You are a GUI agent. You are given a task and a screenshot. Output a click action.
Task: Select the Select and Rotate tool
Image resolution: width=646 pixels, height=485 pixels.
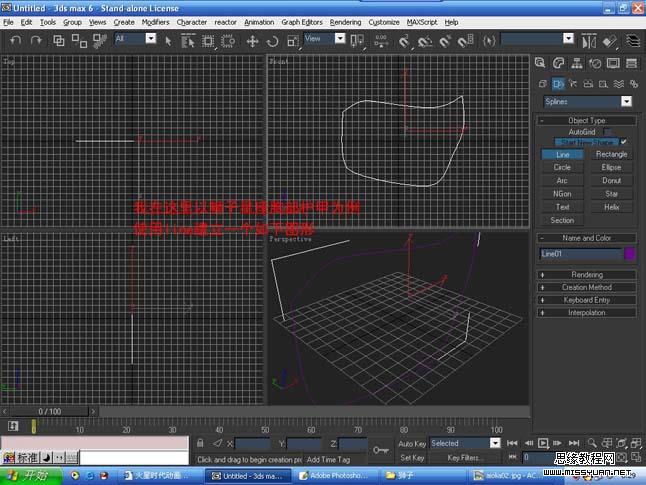(x=272, y=41)
